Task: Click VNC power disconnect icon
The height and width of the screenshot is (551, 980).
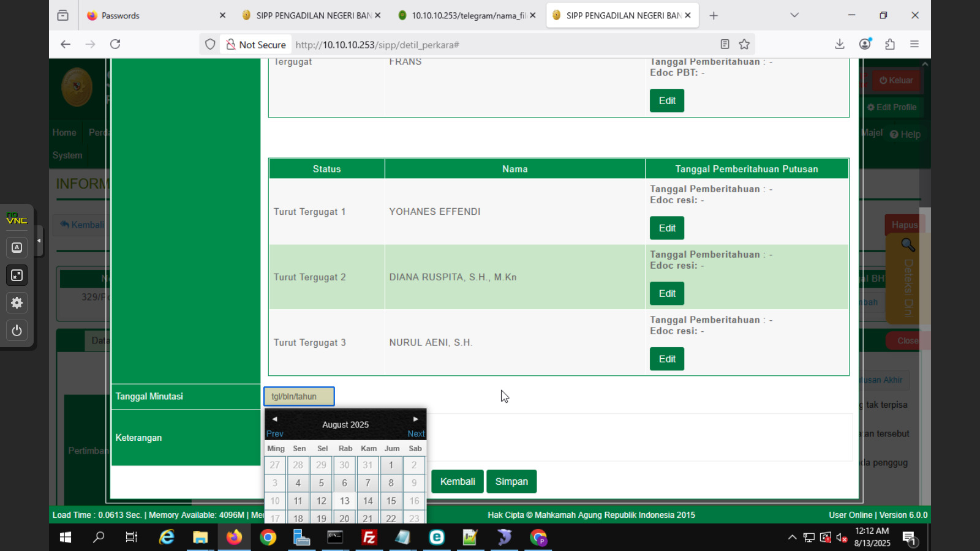Action: tap(17, 331)
